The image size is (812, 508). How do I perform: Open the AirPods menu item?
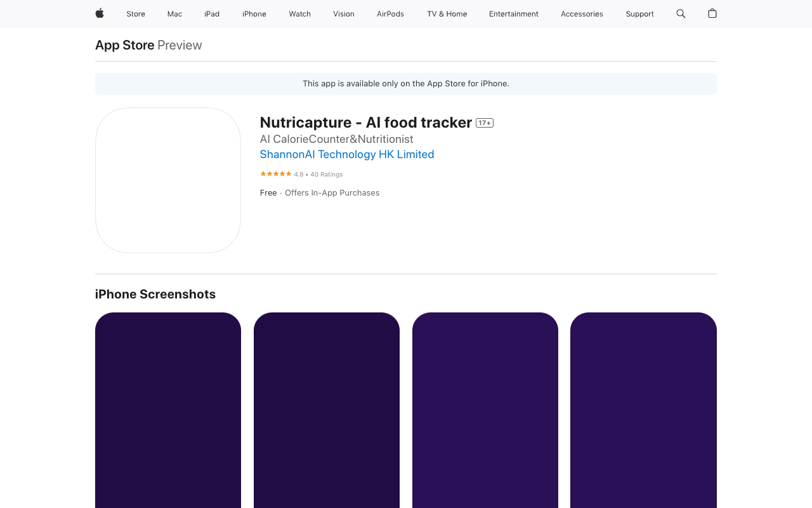[x=390, y=14]
